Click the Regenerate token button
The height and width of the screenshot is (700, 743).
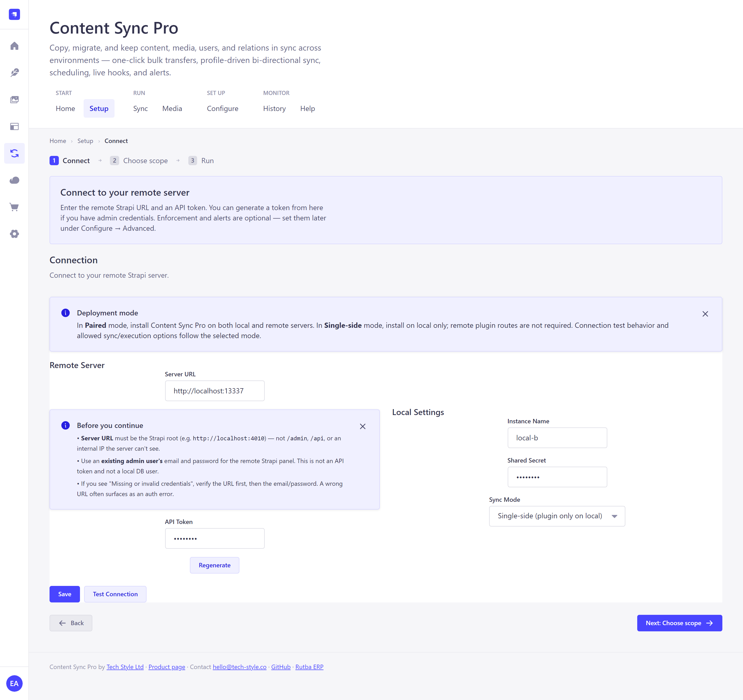coord(215,565)
